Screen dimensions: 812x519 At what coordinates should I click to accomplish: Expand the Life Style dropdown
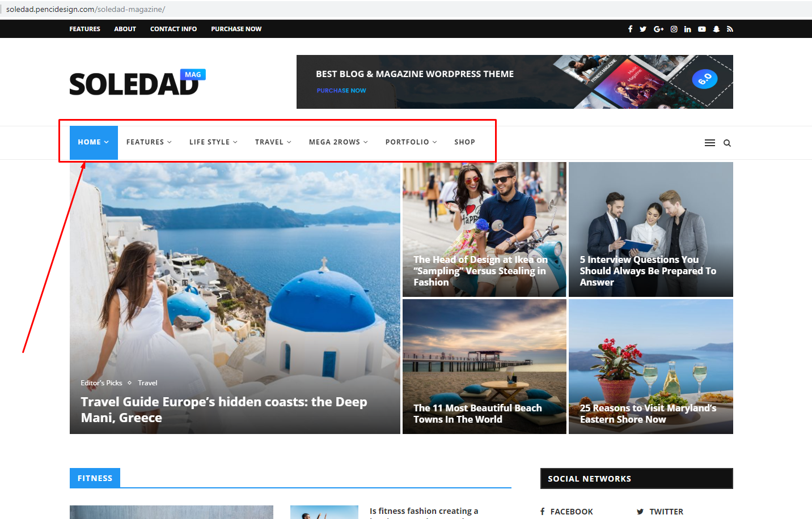[x=213, y=142]
